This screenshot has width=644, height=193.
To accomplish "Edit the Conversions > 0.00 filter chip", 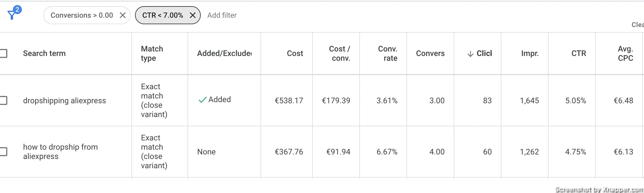I will (82, 15).
